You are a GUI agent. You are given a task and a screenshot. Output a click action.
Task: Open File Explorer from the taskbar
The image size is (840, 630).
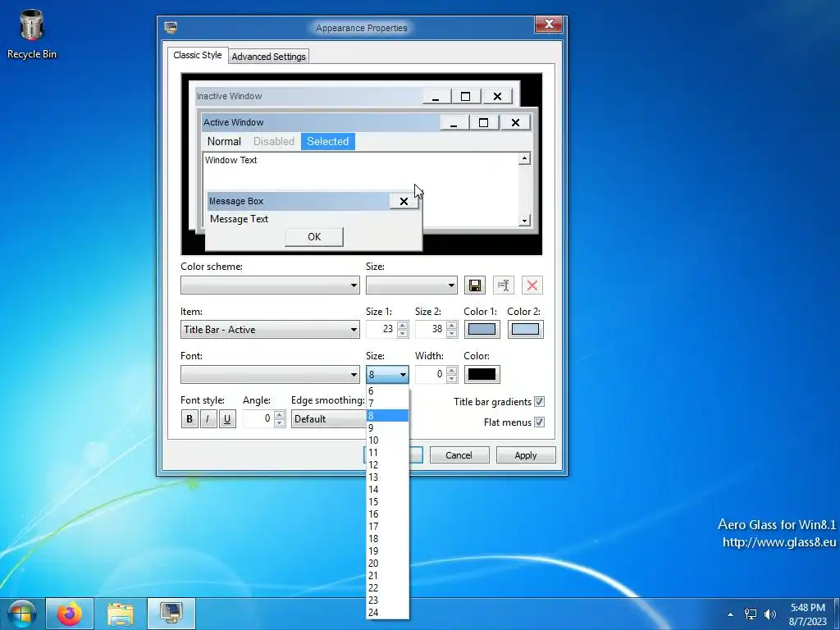(x=121, y=614)
